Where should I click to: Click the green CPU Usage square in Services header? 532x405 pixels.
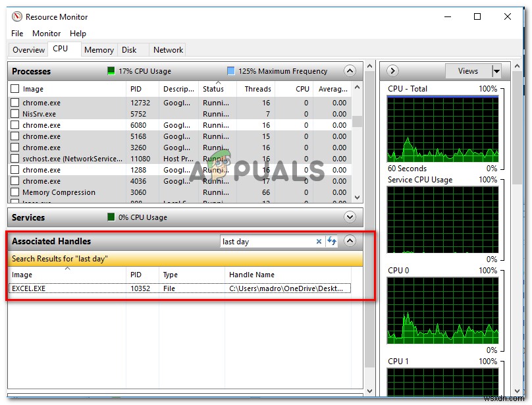110,217
